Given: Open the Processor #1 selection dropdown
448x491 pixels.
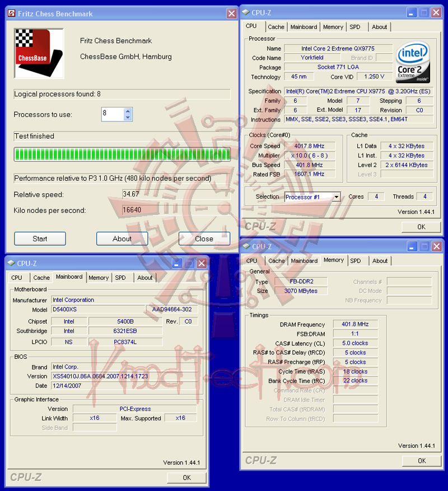Looking at the screenshot, I should click(336, 197).
